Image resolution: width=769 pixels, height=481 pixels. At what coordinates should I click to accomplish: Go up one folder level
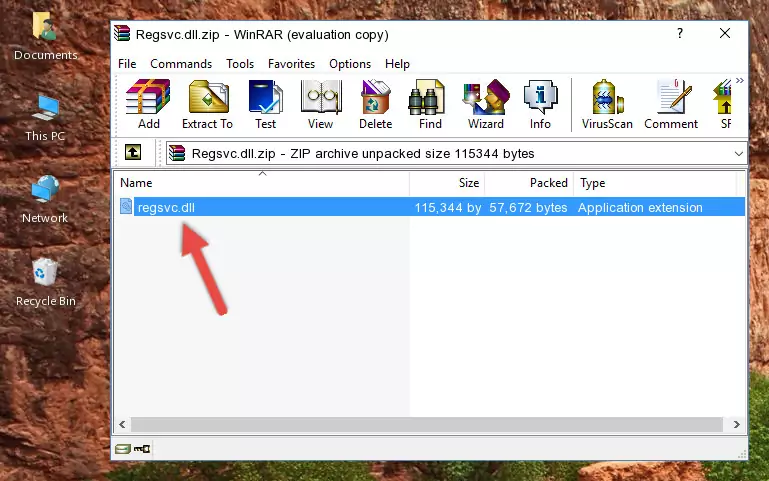[x=133, y=152]
